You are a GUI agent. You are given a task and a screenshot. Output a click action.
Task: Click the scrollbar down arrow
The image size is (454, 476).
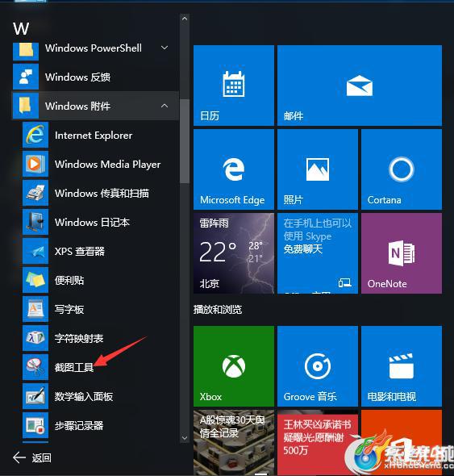click(185, 438)
